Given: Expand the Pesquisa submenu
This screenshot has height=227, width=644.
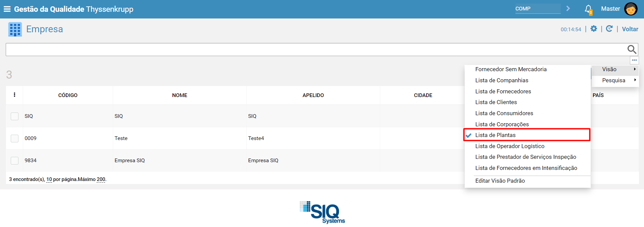Looking at the screenshot, I should click(615, 80).
